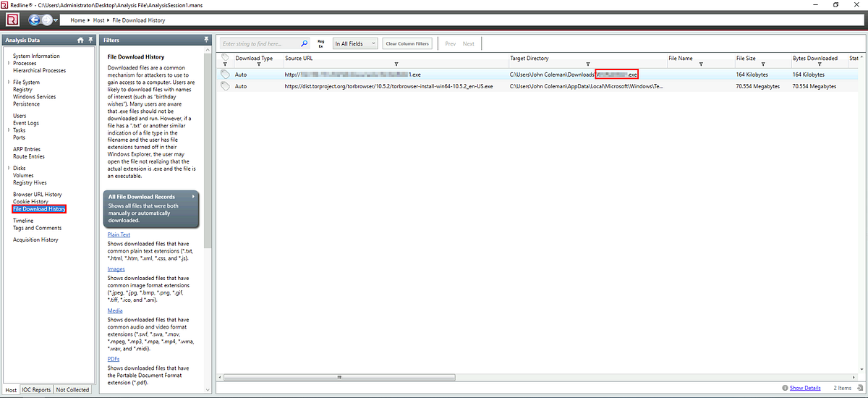This screenshot has height=398, width=868.
Task: Sort by Download Type column header
Action: [254, 58]
